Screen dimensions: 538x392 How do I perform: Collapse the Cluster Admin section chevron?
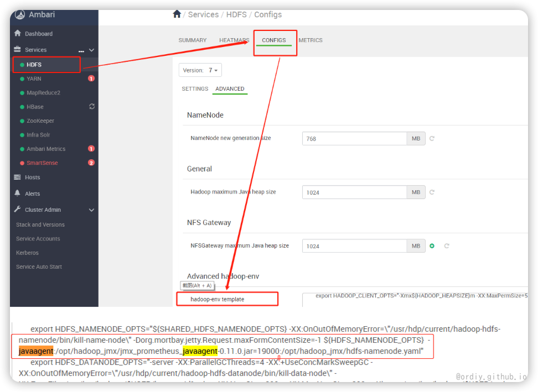92,210
